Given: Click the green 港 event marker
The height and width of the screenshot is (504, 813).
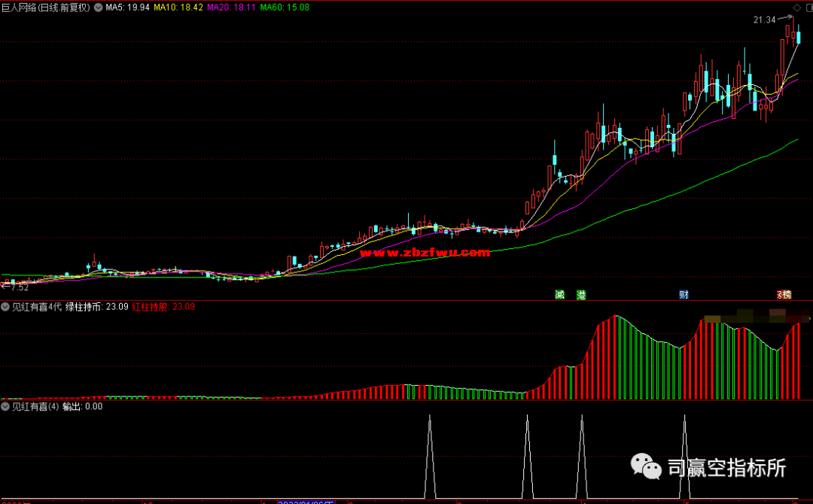Looking at the screenshot, I should [581, 295].
